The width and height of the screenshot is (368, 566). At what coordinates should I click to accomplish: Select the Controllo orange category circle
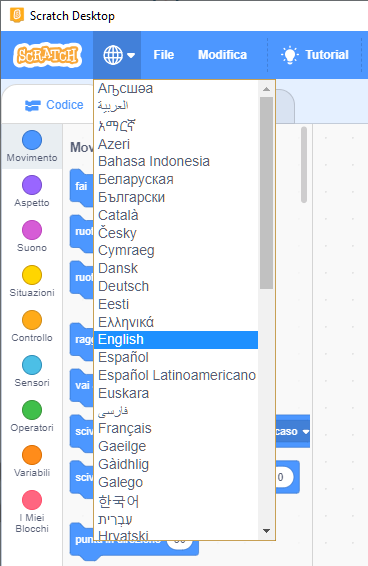click(32, 320)
